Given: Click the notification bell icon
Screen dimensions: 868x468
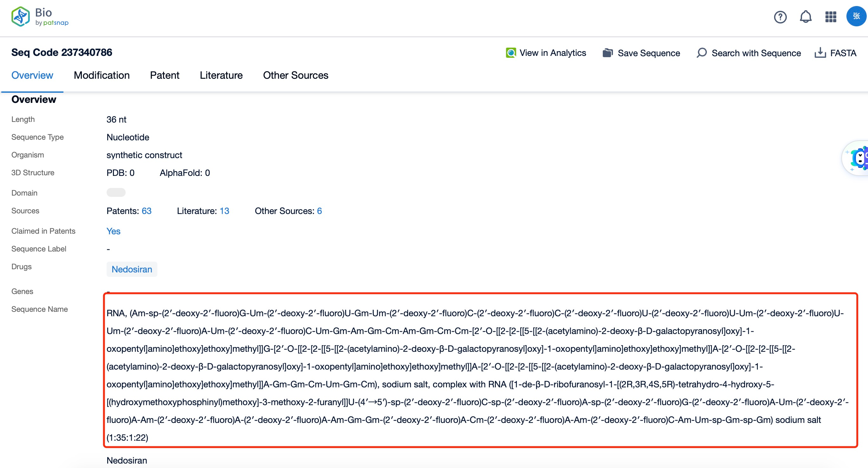Looking at the screenshot, I should click(x=805, y=17).
